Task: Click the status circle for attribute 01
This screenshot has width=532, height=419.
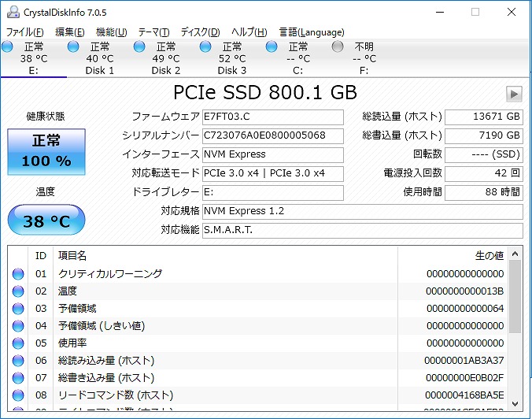Action: tap(18, 274)
